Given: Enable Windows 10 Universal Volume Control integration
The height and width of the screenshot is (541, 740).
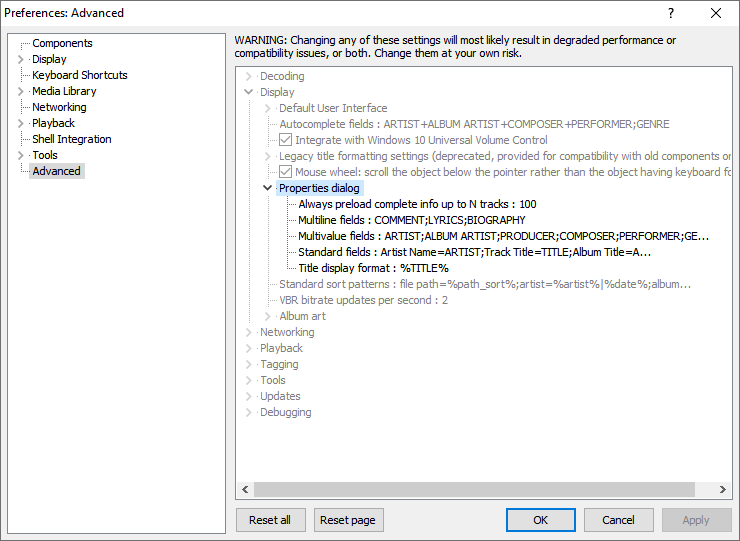Looking at the screenshot, I should click(286, 140).
